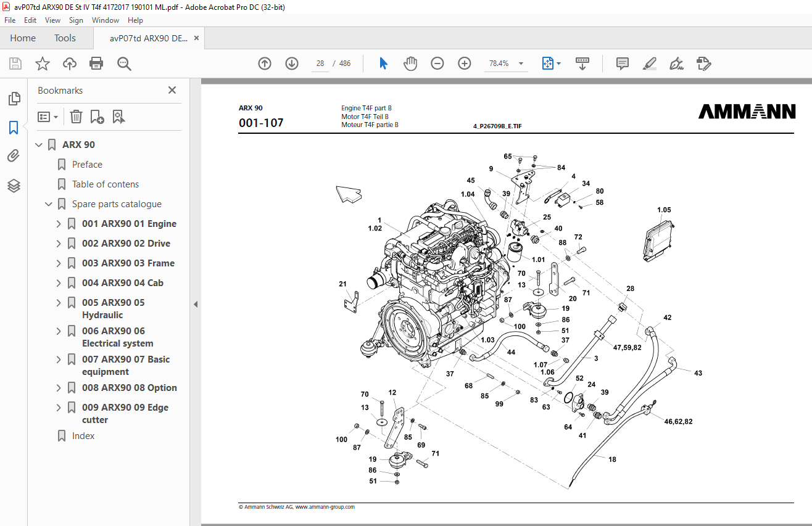Select the 001 ARX90 01 Engine bookmark
The height and width of the screenshot is (526, 812).
pyautogui.click(x=129, y=224)
